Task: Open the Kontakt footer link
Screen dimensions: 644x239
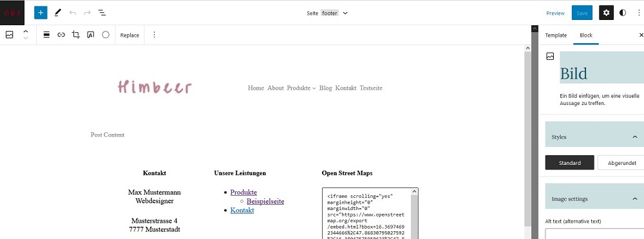Action: click(242, 210)
